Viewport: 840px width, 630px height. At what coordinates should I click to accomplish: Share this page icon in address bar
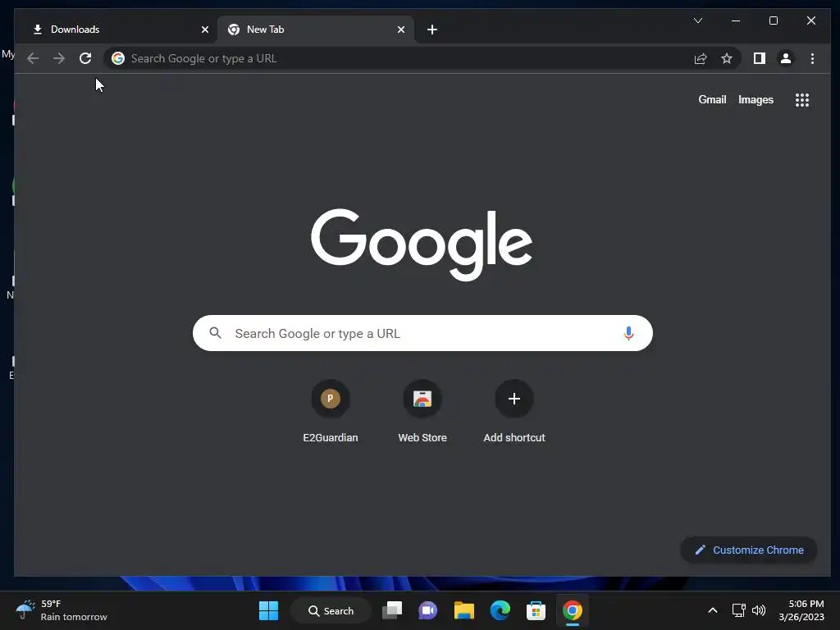(x=701, y=58)
